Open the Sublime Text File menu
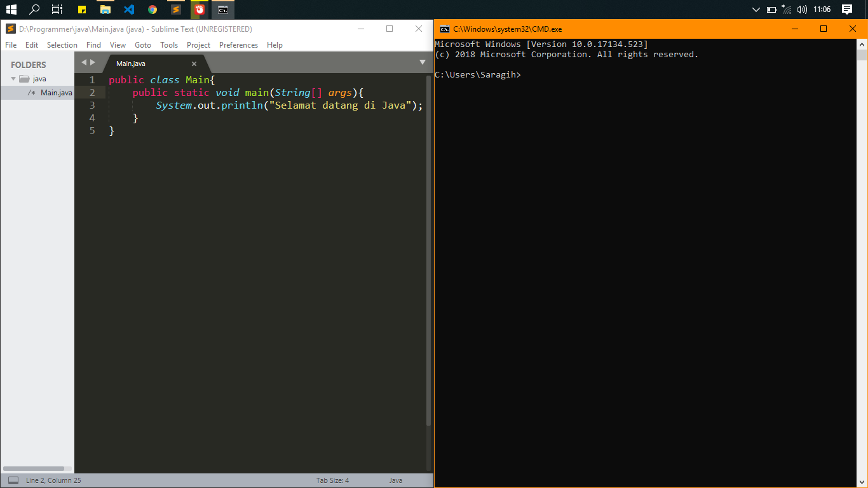This screenshot has height=488, width=868. tap(11, 45)
